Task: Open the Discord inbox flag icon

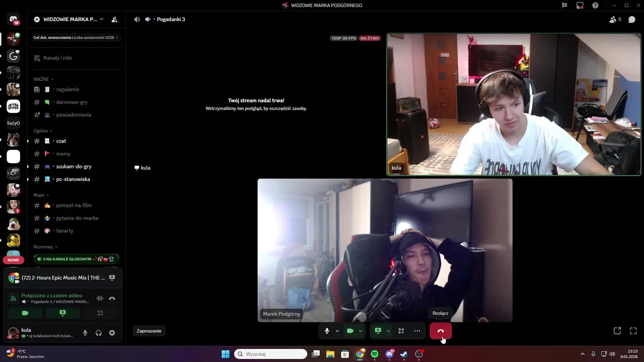Action: (565, 6)
